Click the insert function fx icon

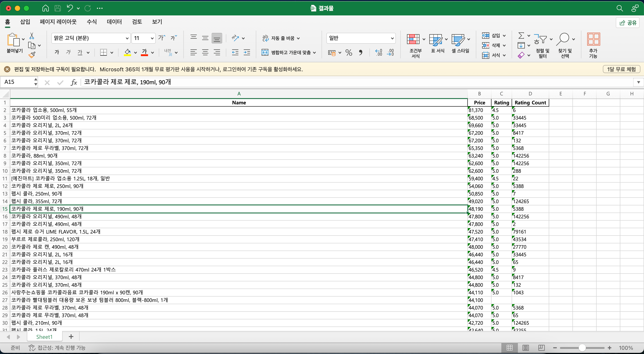74,82
